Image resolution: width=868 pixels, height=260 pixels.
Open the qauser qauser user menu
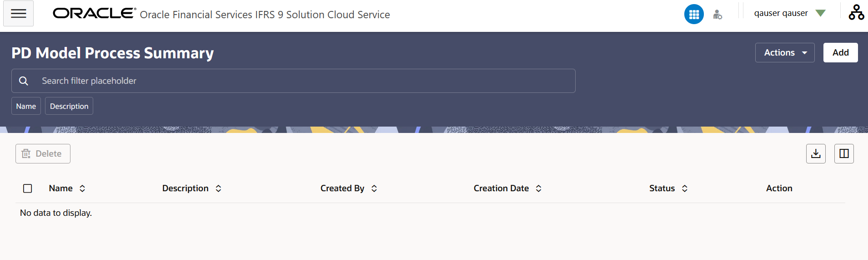click(790, 13)
